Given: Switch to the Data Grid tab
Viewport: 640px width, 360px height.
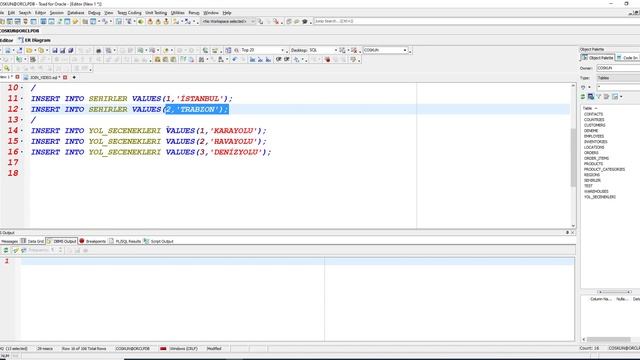Looking at the screenshot, I should point(32,241).
